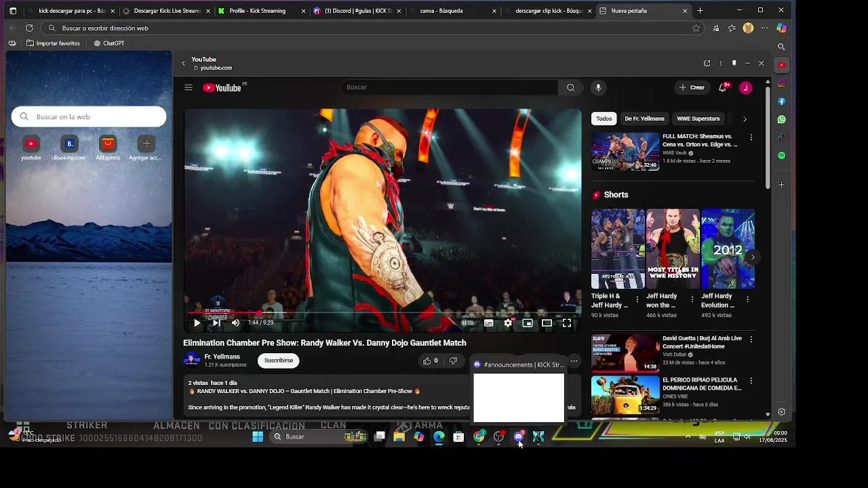Pin the YouTube sidebar panel
Screen dimensions: 868x488
(734, 63)
